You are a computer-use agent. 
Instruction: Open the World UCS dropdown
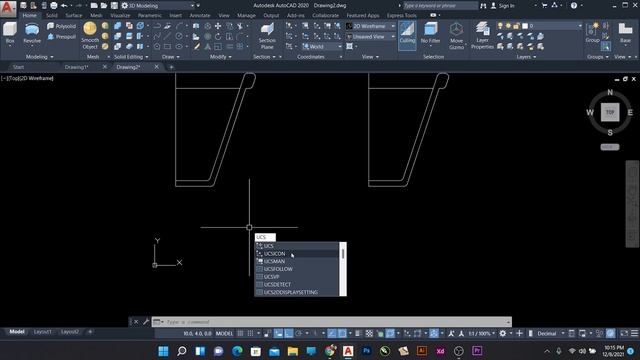(322, 47)
